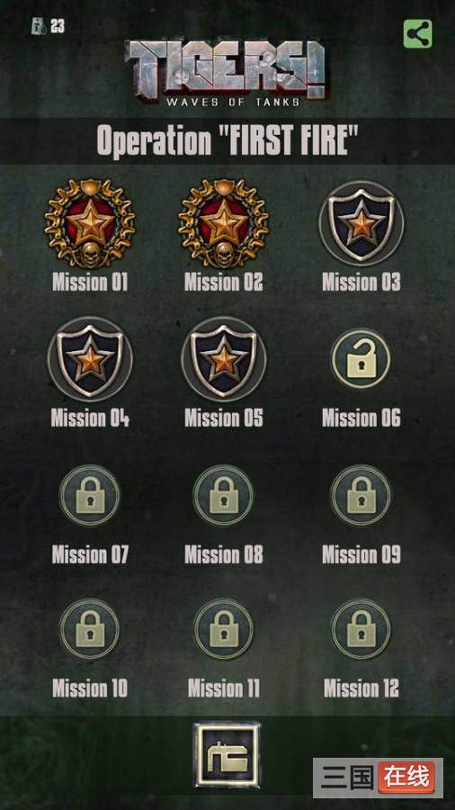
Task: Select the Mission 11 locked icon
Action: pyautogui.click(x=224, y=629)
